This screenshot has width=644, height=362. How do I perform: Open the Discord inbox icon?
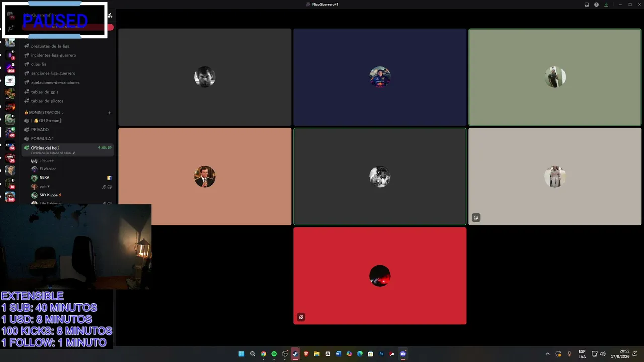587,4
